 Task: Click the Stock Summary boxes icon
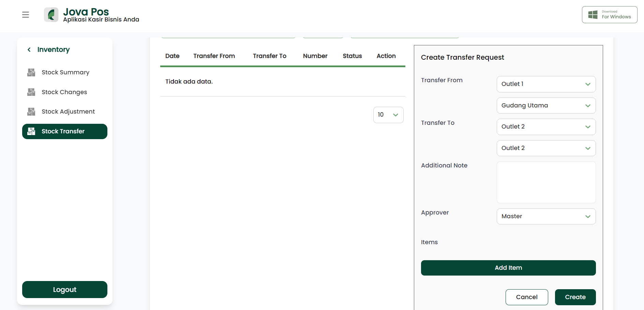pos(31,72)
